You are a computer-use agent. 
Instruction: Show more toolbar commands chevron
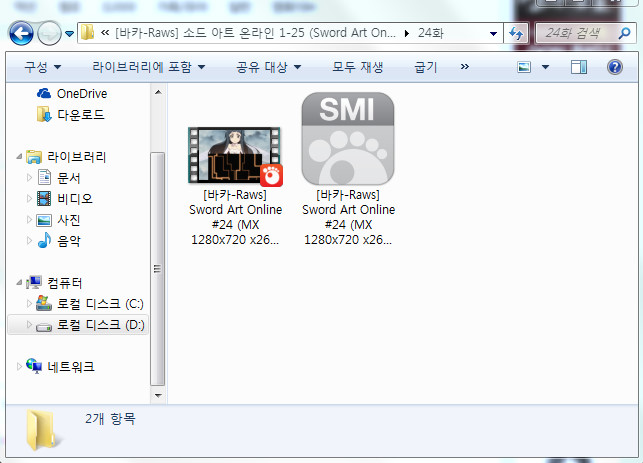(x=465, y=67)
